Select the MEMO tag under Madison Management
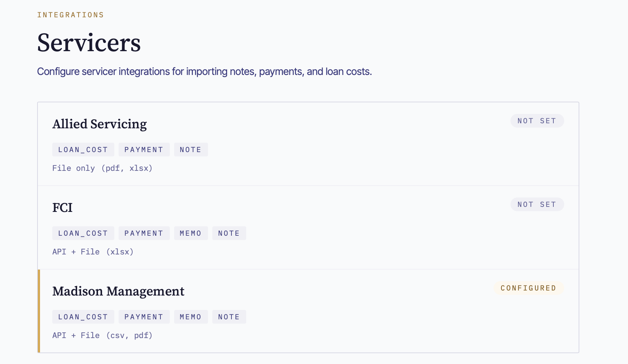 pyautogui.click(x=191, y=317)
